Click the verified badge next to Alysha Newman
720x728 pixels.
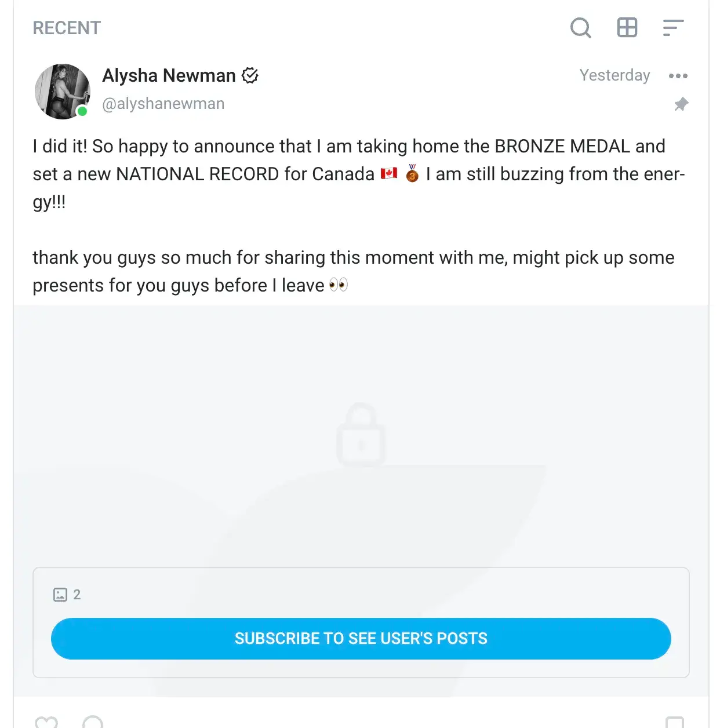(x=250, y=75)
